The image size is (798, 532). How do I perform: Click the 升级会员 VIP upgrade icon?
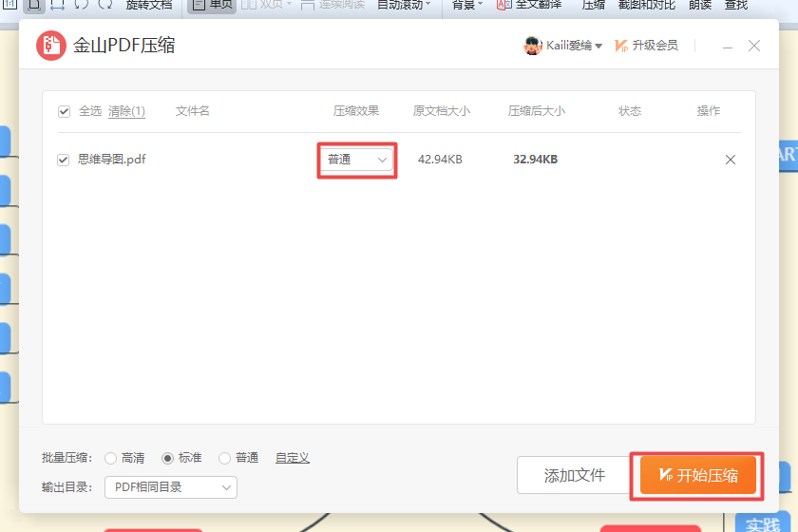click(x=622, y=46)
